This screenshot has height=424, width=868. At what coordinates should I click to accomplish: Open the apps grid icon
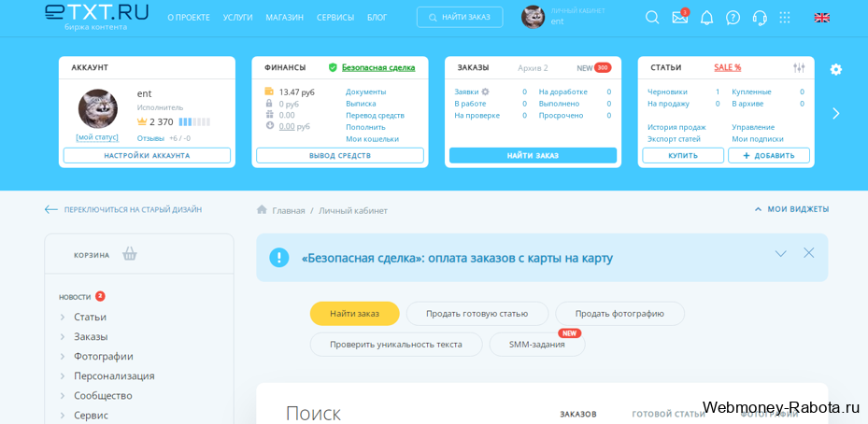click(785, 18)
